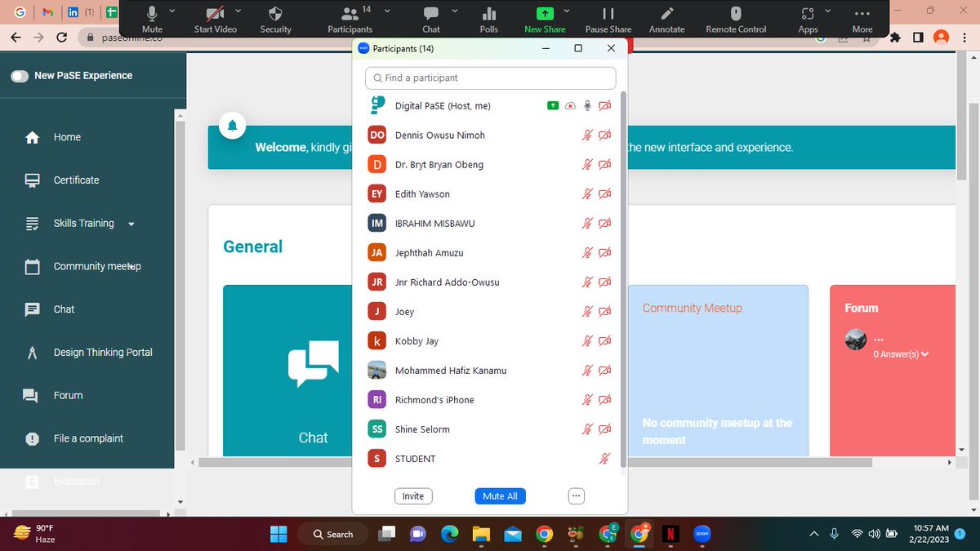Go back using browser back arrow
Image resolution: width=980 pixels, height=551 pixels.
[16, 38]
